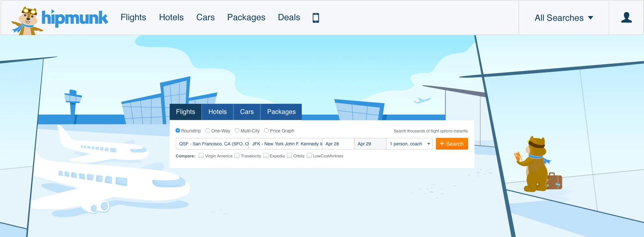Open Hotels in the top navigation
This screenshot has height=237, width=644.
(171, 17)
